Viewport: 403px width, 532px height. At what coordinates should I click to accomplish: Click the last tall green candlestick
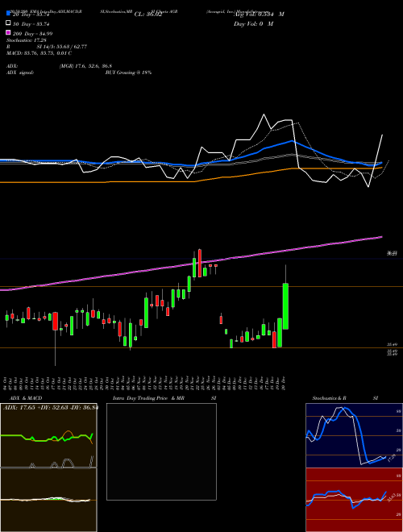285,306
